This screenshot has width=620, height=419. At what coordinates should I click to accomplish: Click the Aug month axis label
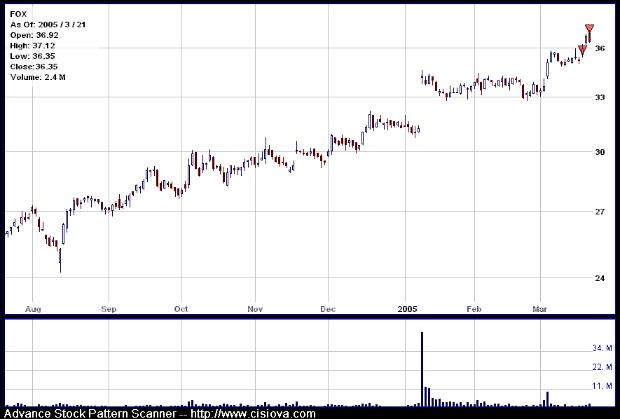coord(33,309)
